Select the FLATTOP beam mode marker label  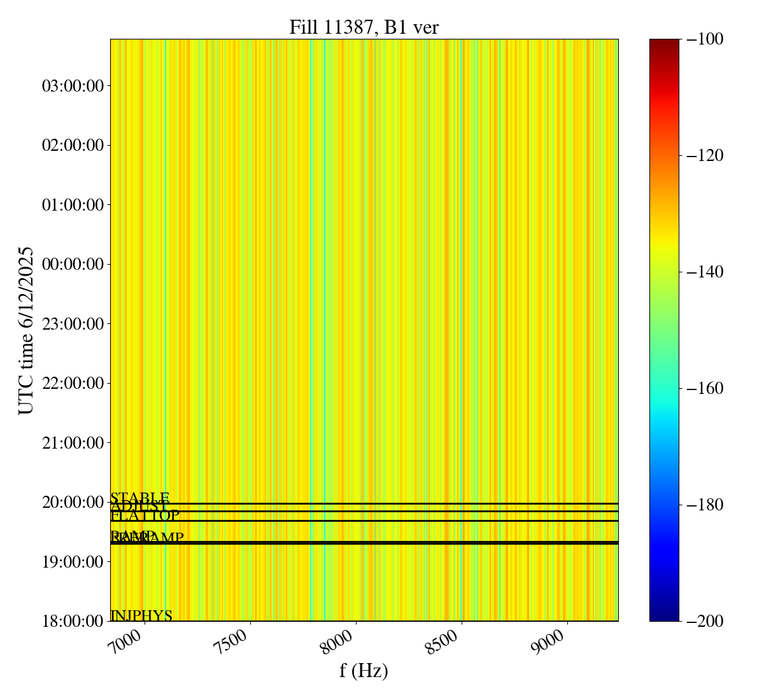pyautogui.click(x=145, y=515)
